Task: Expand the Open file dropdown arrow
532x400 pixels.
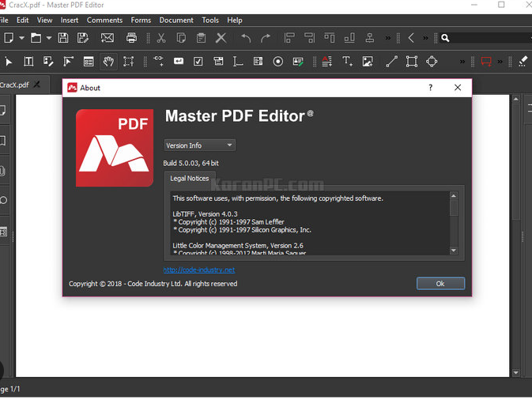Action: tap(48, 38)
